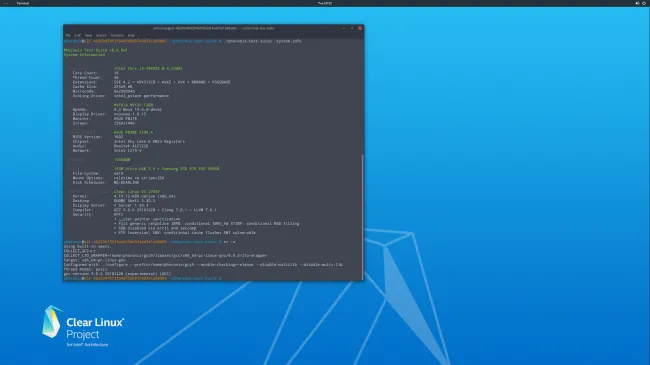
Task: Click the 'Extensions' row with SSE 4.2
Action: click(x=151, y=82)
